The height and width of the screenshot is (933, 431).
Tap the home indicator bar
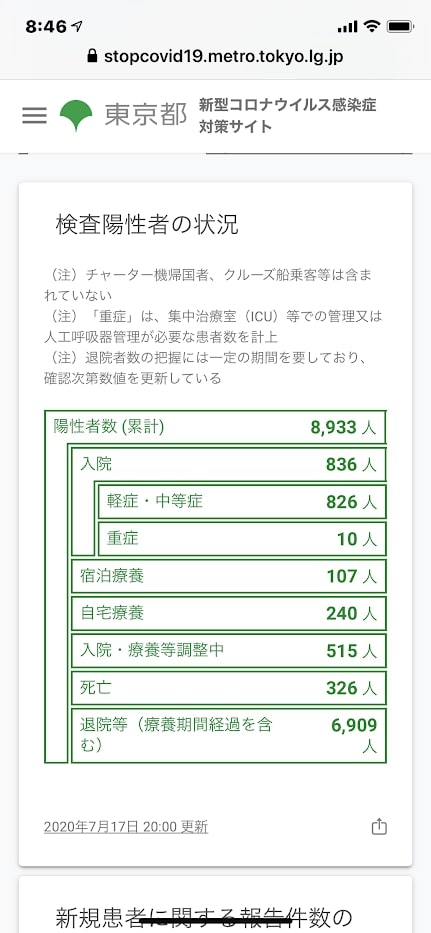[x=216, y=921]
